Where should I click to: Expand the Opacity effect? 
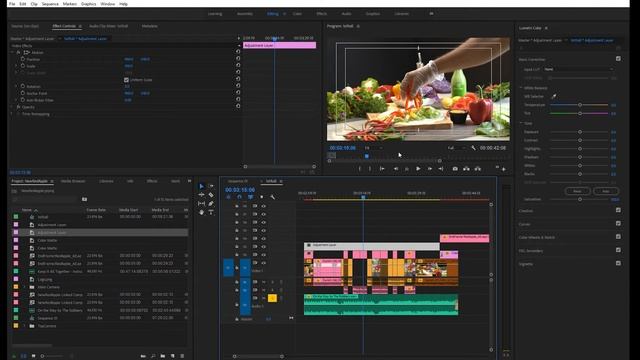coord(12,107)
